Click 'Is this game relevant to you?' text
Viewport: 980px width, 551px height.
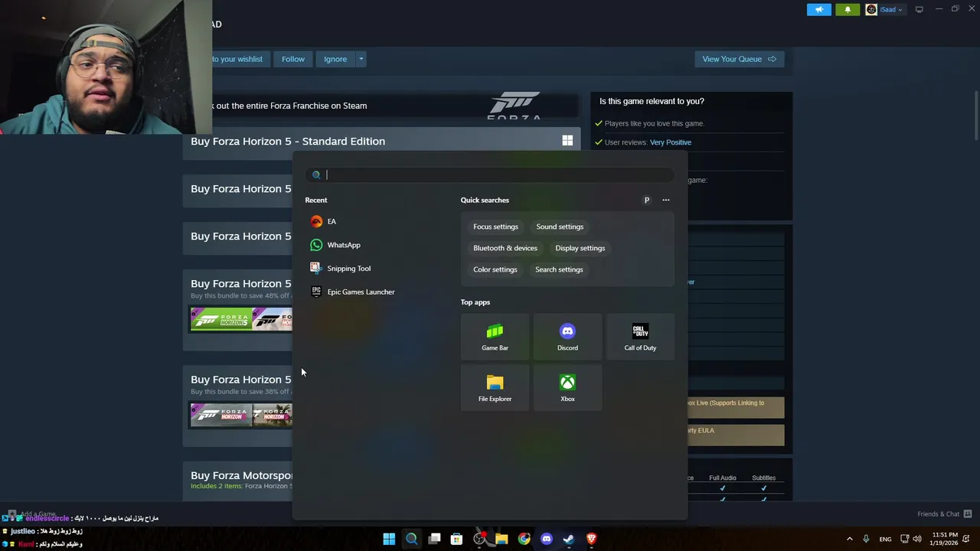[652, 101]
